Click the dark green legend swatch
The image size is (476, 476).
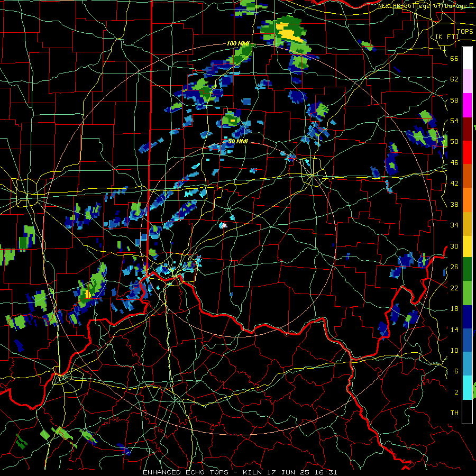click(467, 269)
